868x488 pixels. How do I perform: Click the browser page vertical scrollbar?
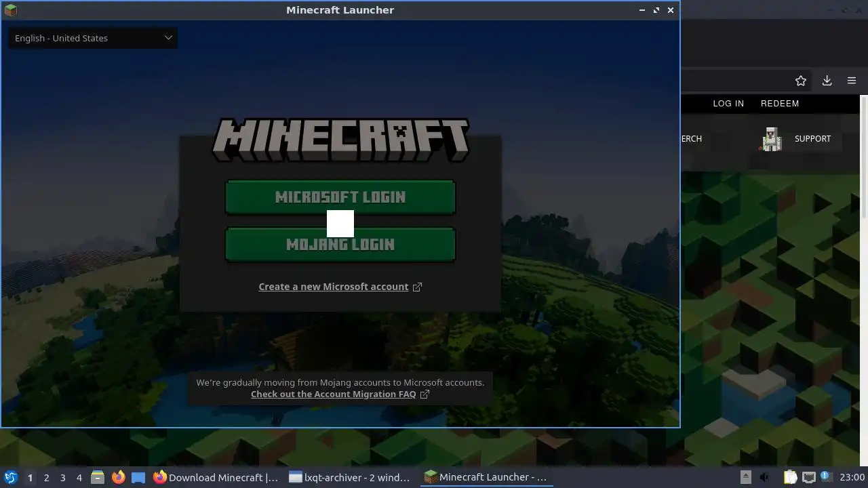864,157
